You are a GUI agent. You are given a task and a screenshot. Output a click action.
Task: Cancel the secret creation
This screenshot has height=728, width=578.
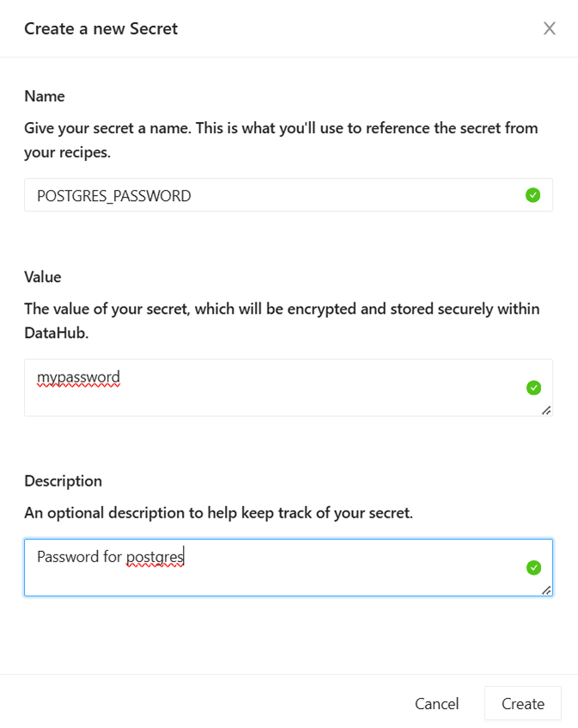[x=436, y=703]
